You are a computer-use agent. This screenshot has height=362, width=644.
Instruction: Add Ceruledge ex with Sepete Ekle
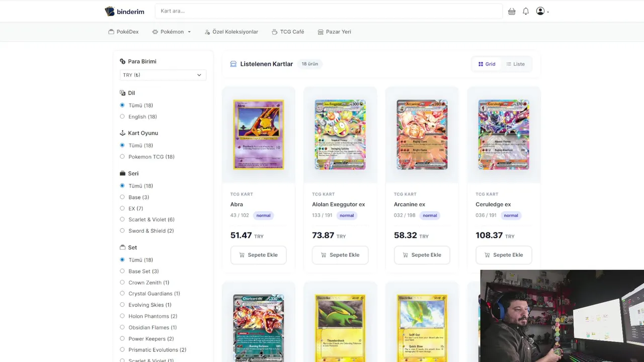[504, 255]
